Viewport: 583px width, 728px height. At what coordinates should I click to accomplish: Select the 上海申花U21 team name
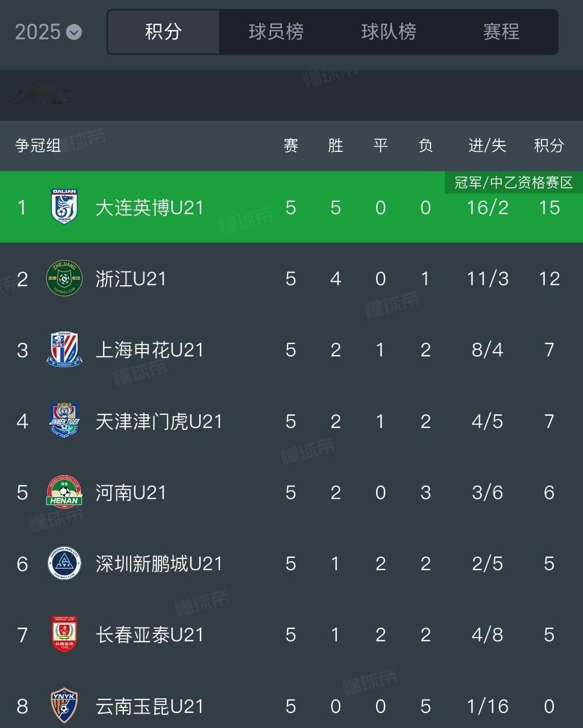[149, 351]
